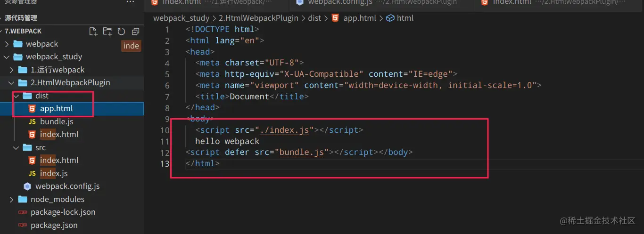
Task: Click the meta http-equiv X-UA-Compatible line
Action: pos(326,74)
